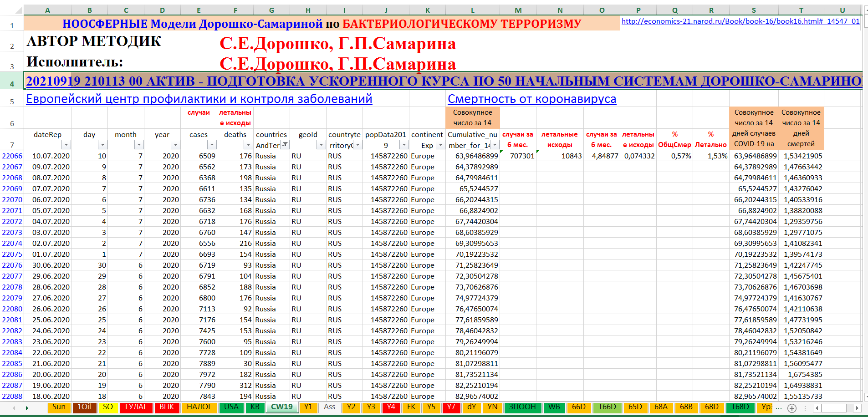Click the next sheet navigation arrow
The image size is (868, 417).
pyautogui.click(x=27, y=408)
